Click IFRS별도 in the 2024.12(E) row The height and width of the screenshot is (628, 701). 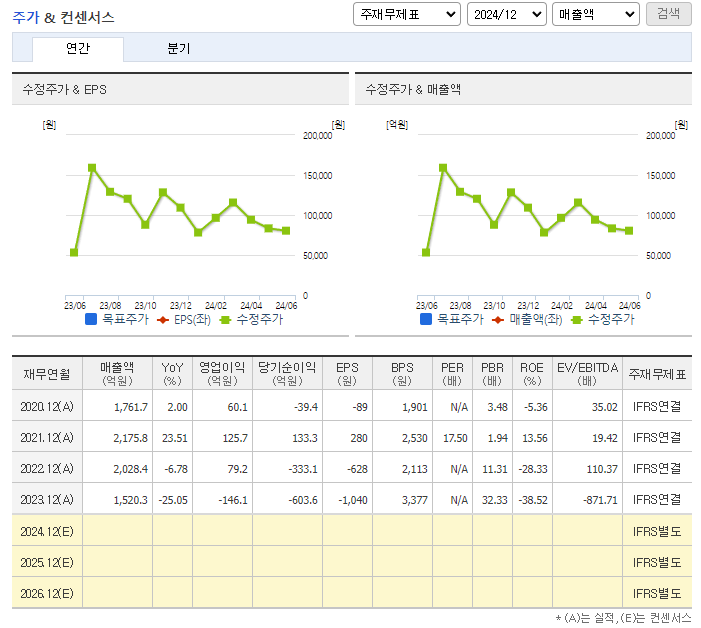point(657,531)
